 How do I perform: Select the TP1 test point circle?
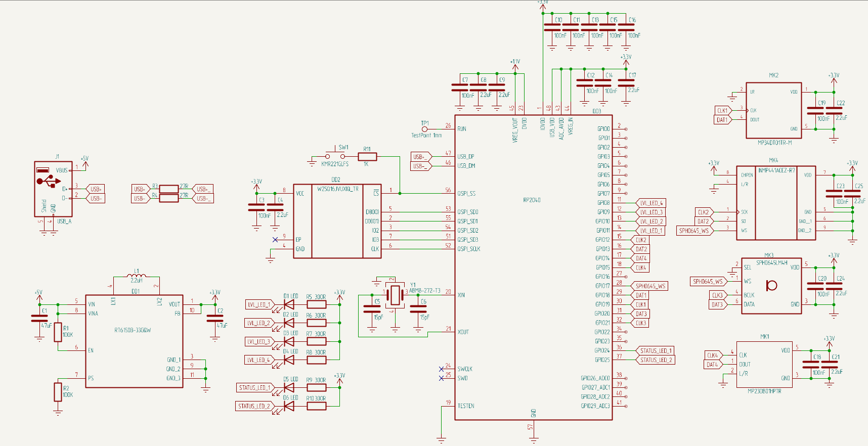pos(424,129)
